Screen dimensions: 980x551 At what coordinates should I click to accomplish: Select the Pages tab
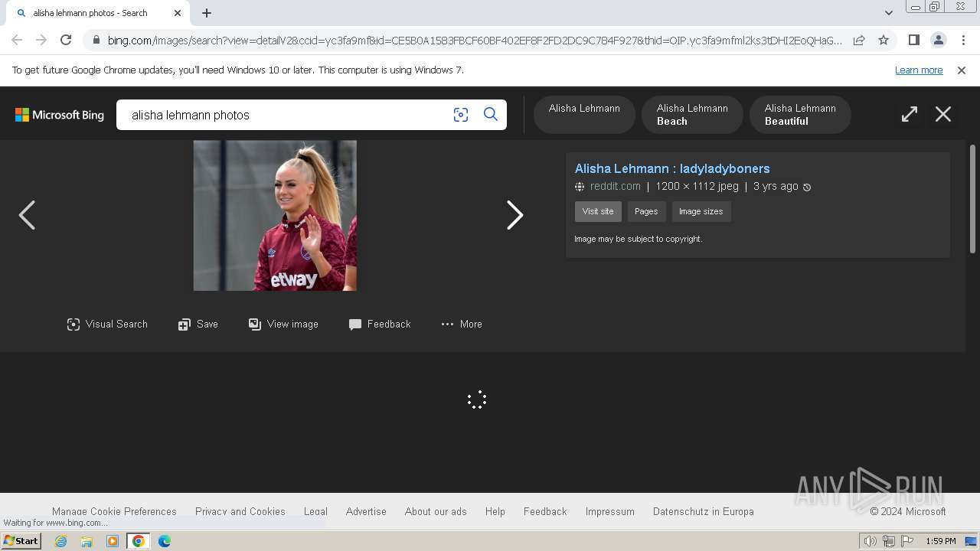(x=646, y=211)
